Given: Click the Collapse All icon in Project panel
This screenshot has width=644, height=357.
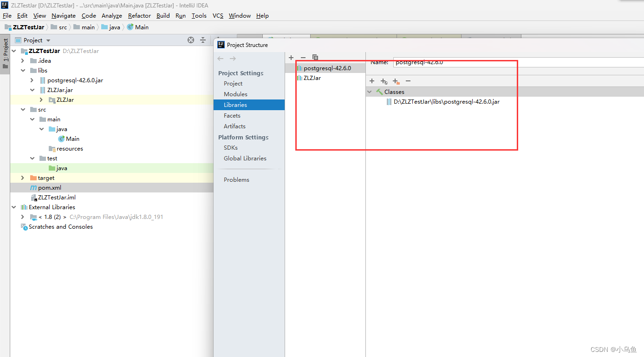Looking at the screenshot, I should point(203,40).
